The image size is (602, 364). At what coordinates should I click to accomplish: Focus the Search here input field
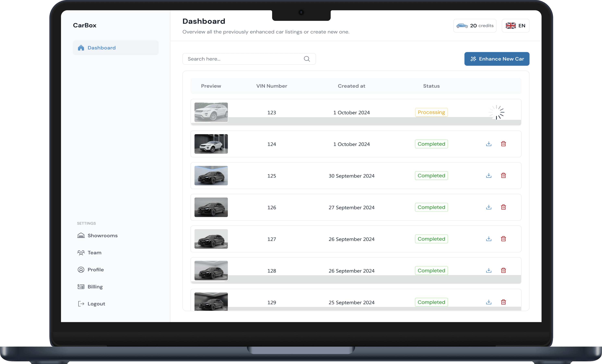(249, 59)
